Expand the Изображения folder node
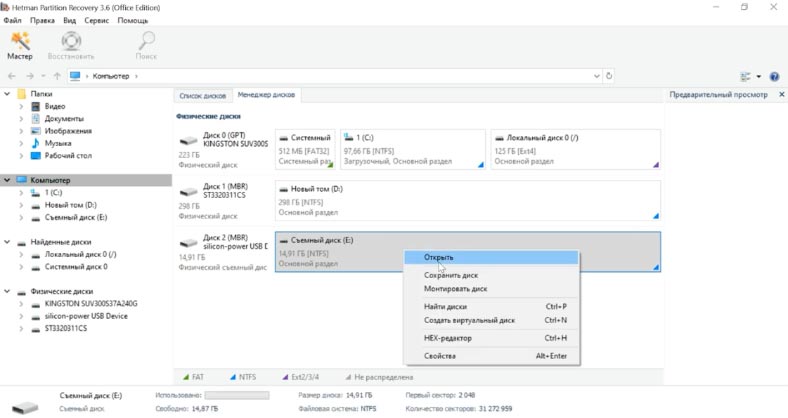The image size is (788, 418). (21, 131)
